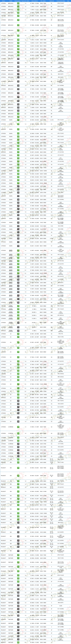Select the 'H1B, H1A' engine code cell
The image size is (71, 644).
pyautogui.click(x=61, y=334)
